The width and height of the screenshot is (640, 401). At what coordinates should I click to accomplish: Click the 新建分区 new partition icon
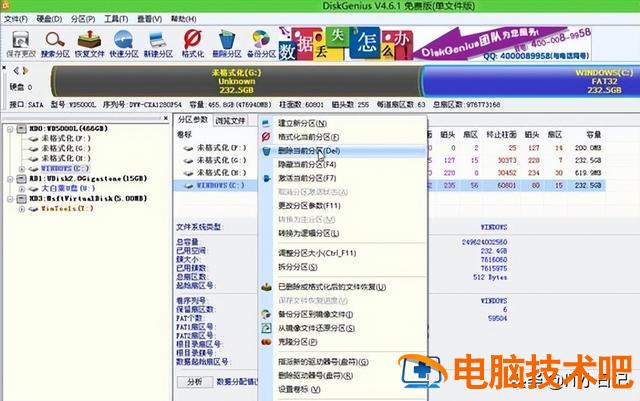(x=158, y=44)
